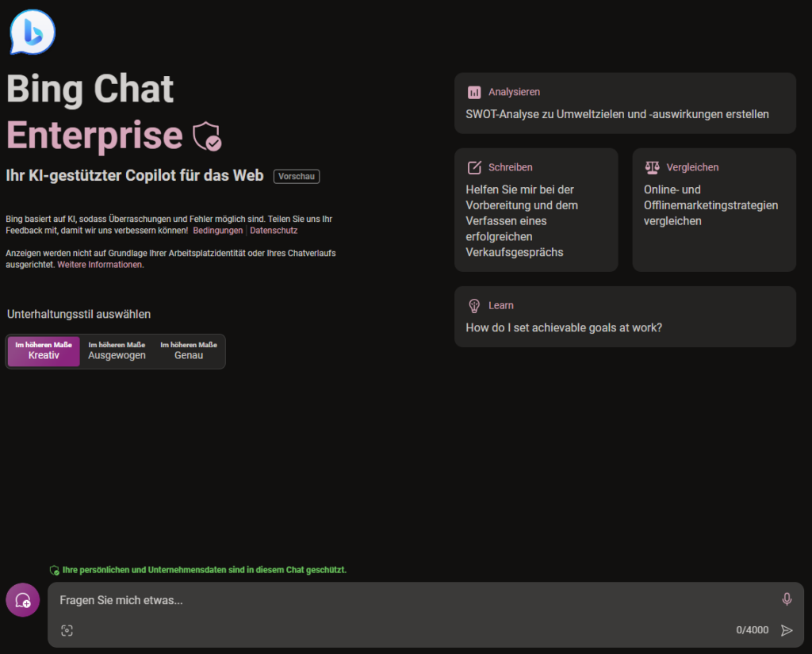Click the KI-gestützter Copilot für das Web subtitle
This screenshot has height=654, width=812.
click(135, 175)
